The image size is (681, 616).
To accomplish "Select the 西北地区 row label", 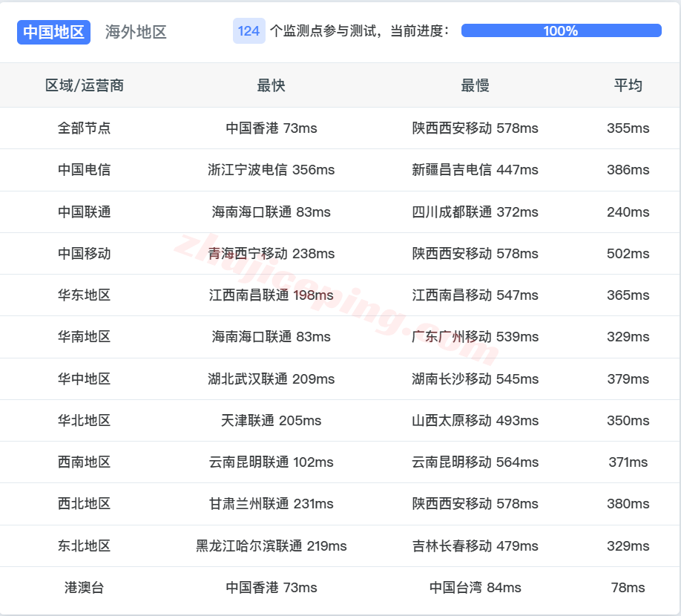I will [x=85, y=504].
